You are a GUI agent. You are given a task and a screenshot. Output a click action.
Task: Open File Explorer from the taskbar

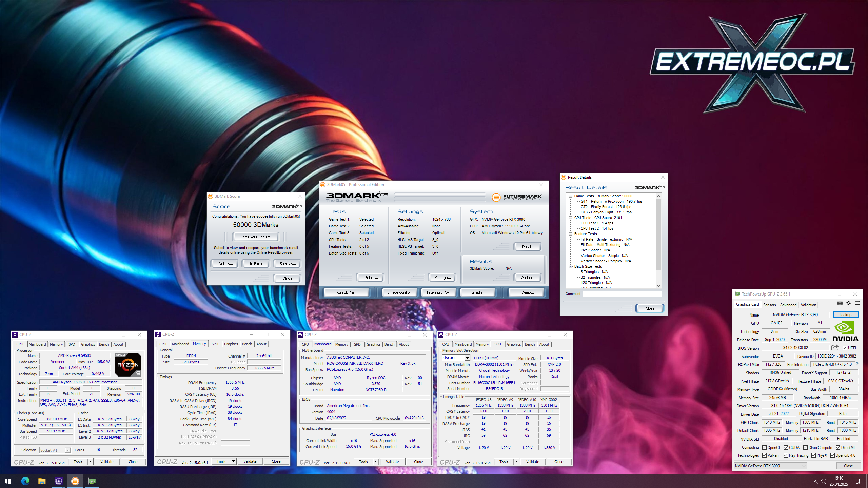pos(42,481)
